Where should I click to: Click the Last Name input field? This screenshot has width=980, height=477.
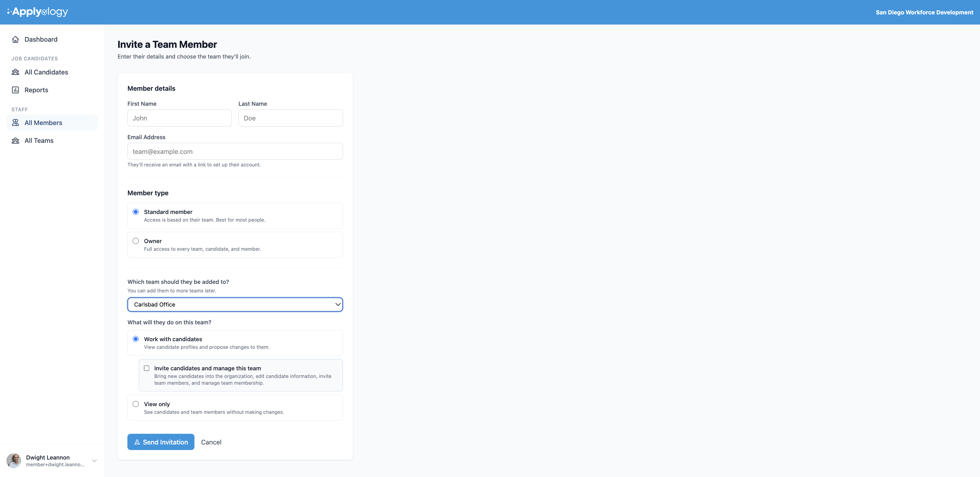pos(291,118)
